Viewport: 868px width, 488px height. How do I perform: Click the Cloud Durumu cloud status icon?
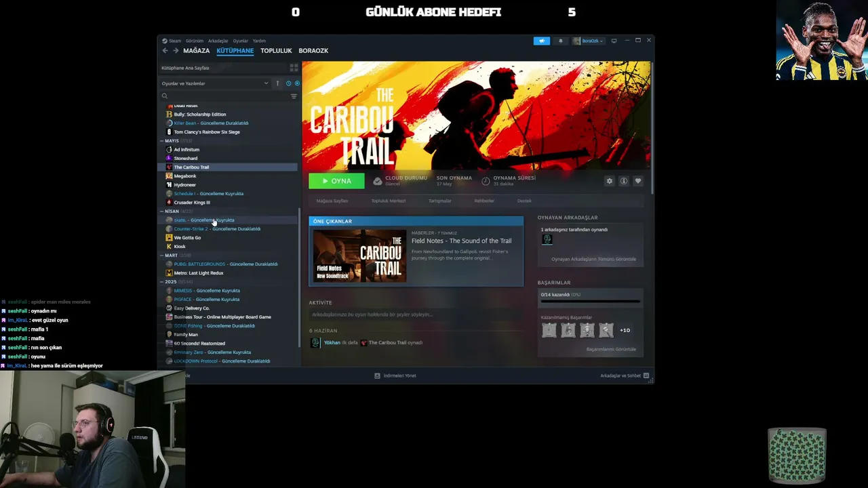point(378,181)
